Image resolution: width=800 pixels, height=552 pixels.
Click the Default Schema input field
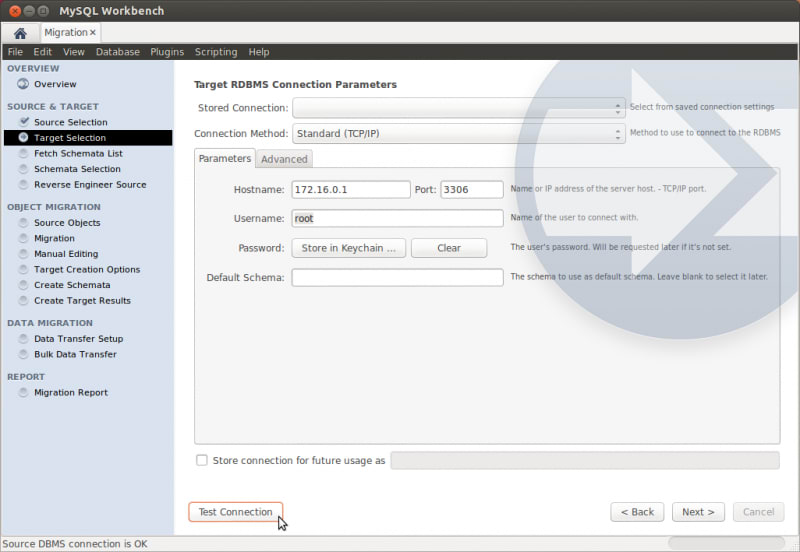point(397,278)
